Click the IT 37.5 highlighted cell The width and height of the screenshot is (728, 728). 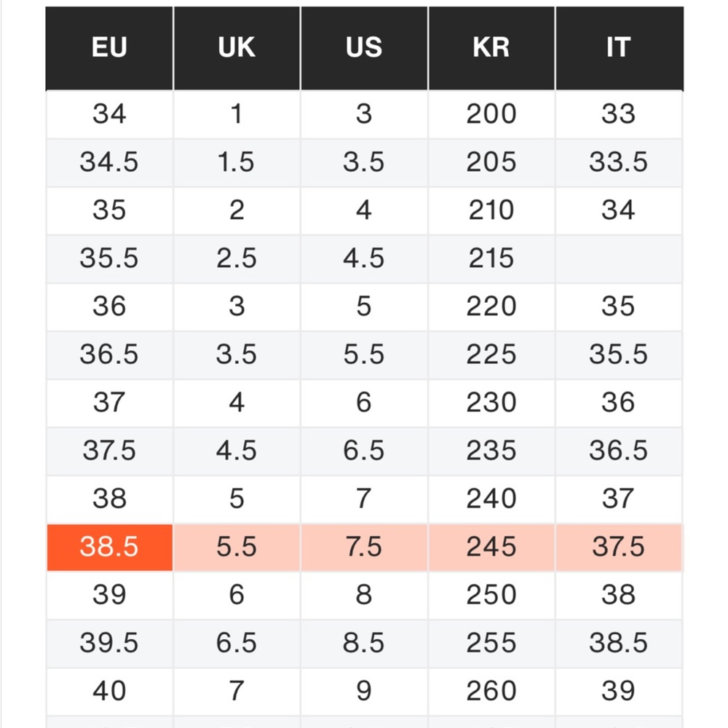click(x=619, y=547)
